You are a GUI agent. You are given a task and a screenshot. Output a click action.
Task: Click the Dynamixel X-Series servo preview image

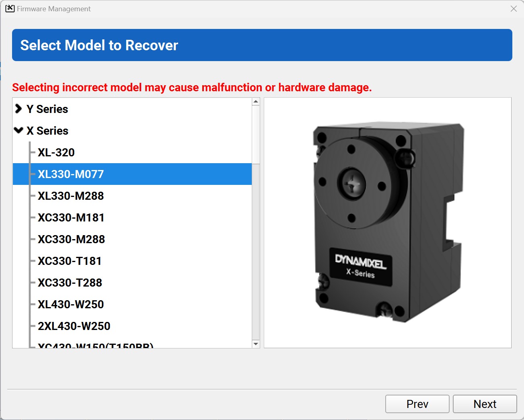click(x=388, y=223)
